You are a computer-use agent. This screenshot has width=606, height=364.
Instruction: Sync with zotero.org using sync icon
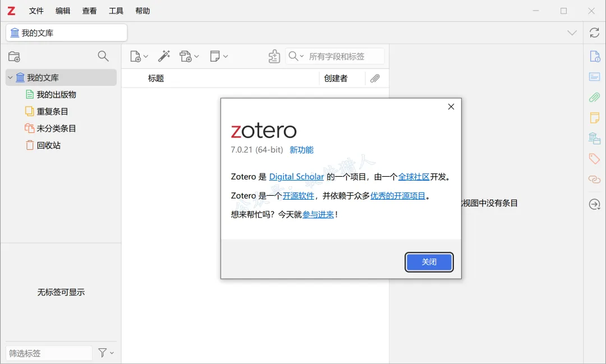point(594,33)
